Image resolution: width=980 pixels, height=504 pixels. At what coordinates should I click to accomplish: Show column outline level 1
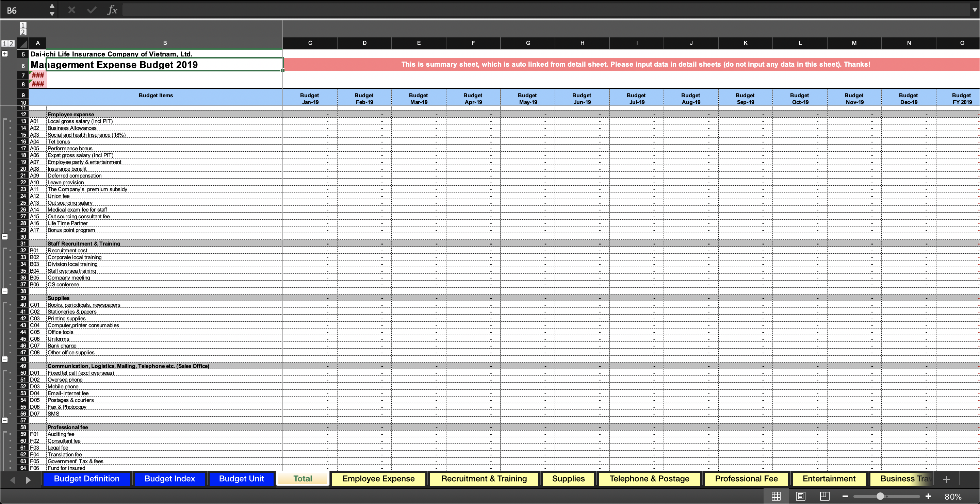23,26
